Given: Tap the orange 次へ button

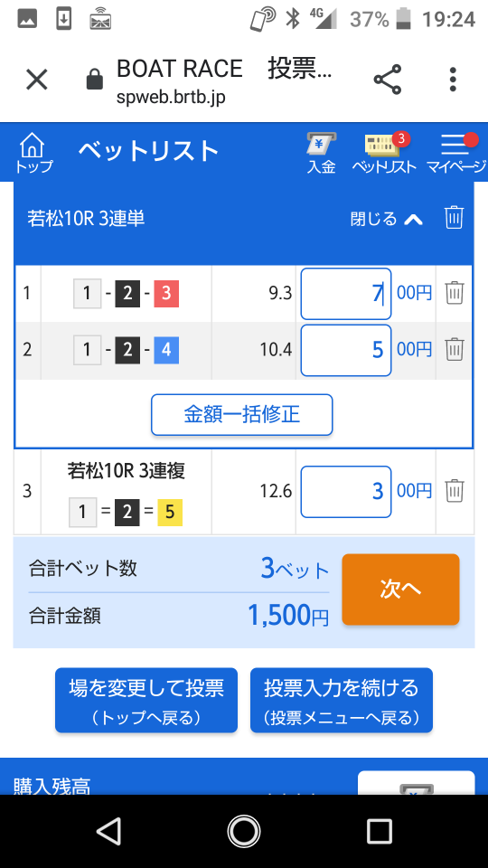Looking at the screenshot, I should point(400,590).
